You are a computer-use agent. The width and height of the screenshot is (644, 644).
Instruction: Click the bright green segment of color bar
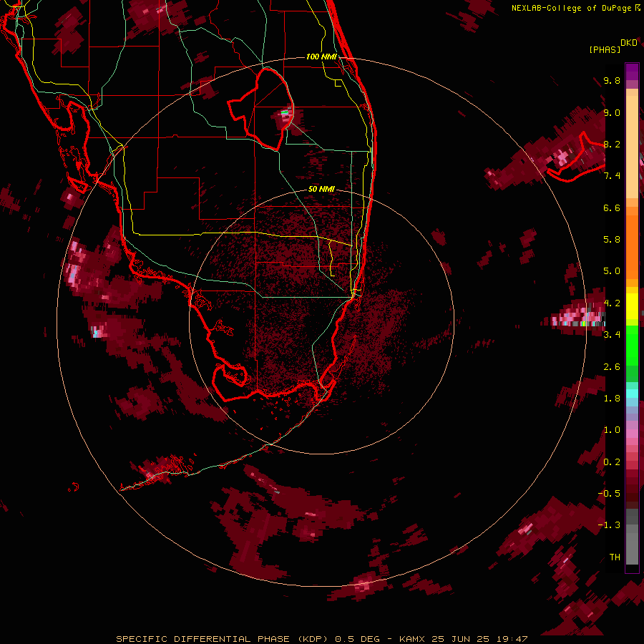coord(632,345)
